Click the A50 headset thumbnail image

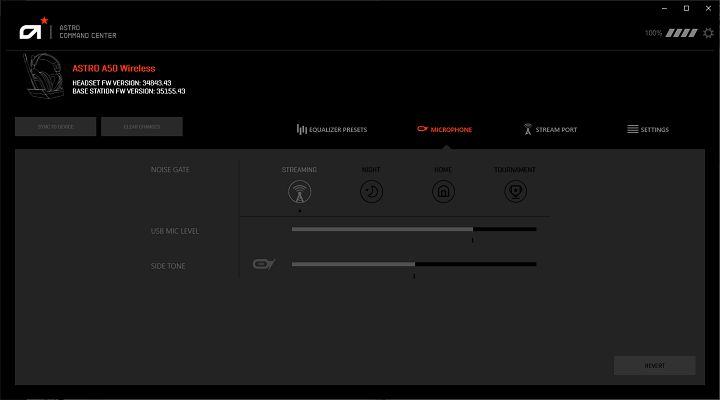(44, 75)
